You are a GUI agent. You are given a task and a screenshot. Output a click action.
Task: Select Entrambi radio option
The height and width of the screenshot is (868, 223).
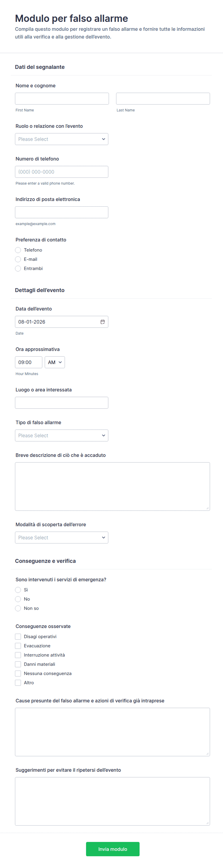click(x=18, y=269)
